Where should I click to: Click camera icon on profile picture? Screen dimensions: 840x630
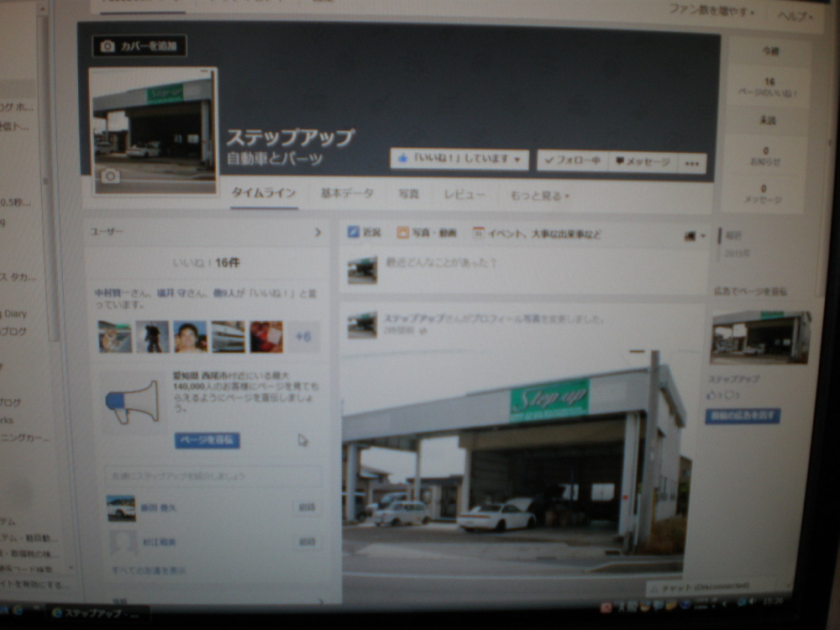coord(110,176)
